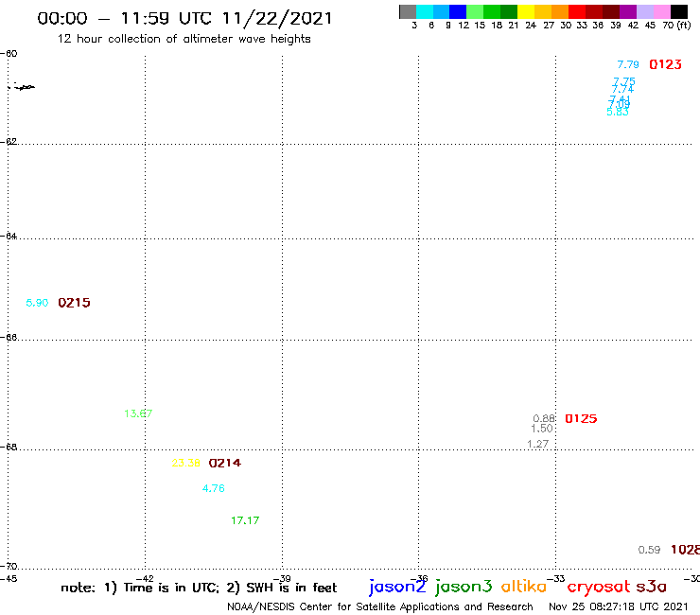The height and width of the screenshot is (615, 700).
Task: Click the wave height value 7.79
Action: [628, 64]
